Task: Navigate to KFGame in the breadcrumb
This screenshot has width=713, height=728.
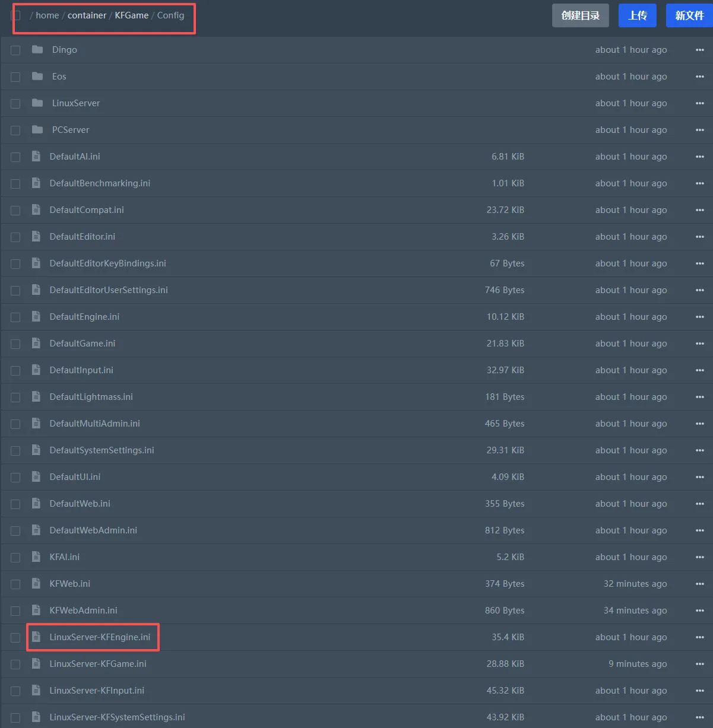Action: [132, 15]
